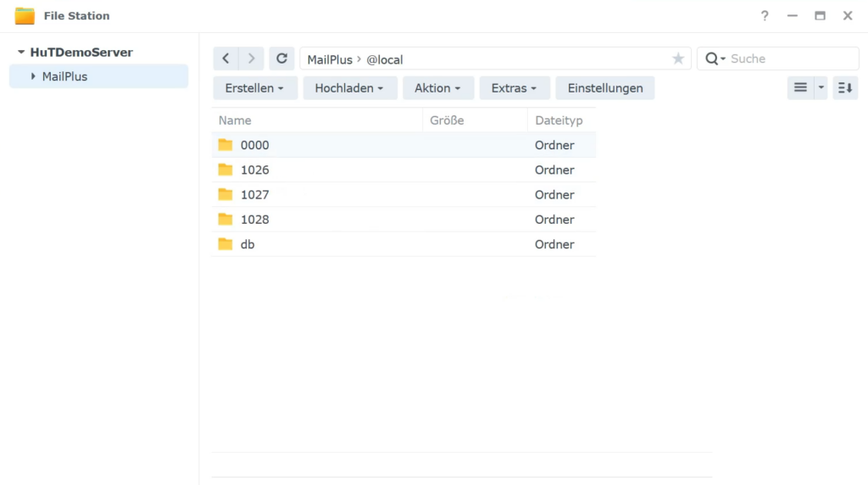Click folder icon of 1028

(225, 220)
